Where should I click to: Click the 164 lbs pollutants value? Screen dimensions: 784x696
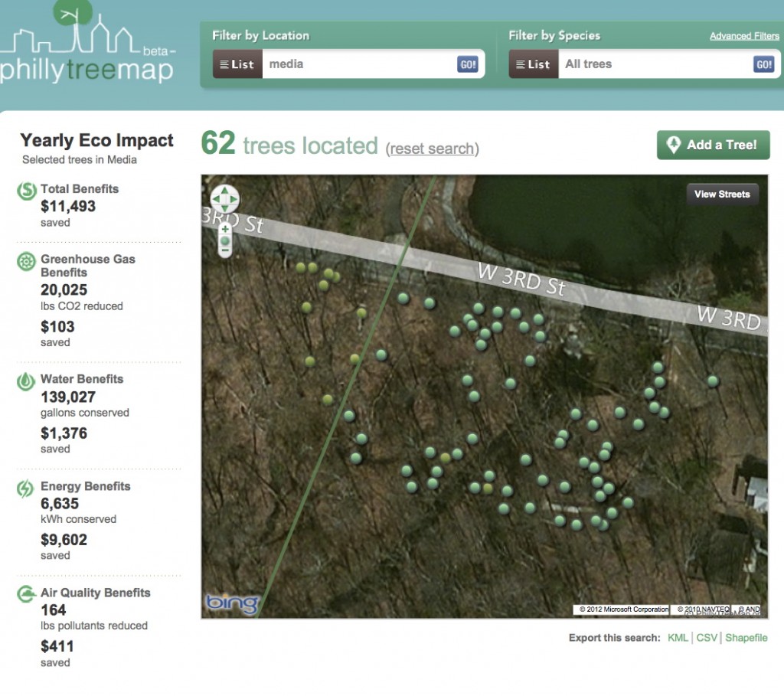(x=53, y=610)
